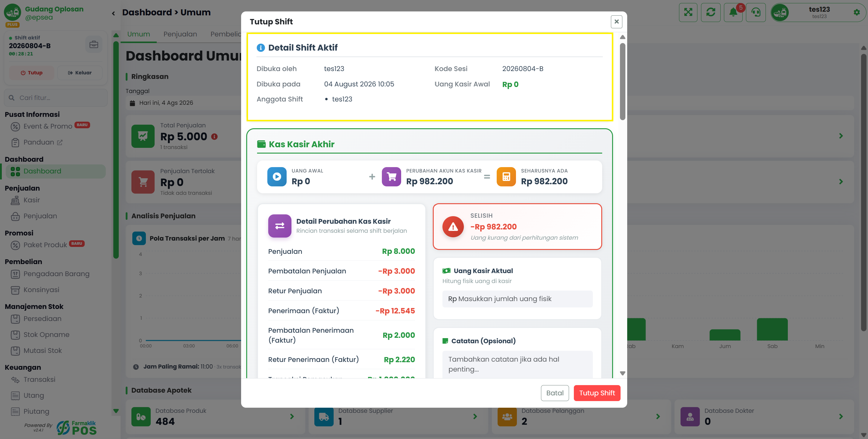Cancel with the Batal button

(x=555, y=393)
